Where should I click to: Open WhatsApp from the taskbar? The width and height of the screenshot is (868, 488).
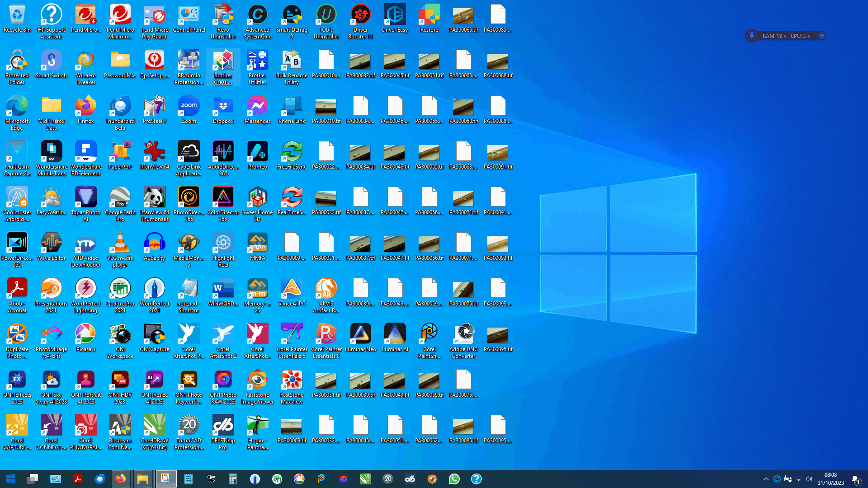[x=454, y=479]
